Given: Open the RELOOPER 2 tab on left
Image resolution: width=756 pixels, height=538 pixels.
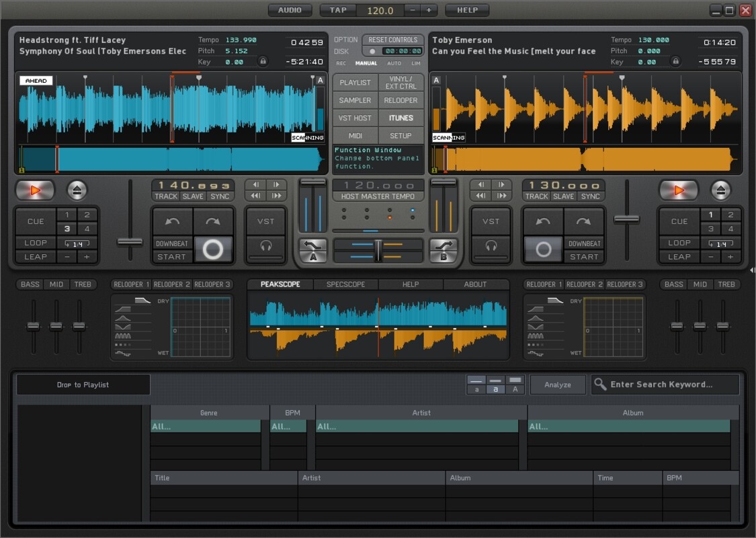Looking at the screenshot, I should (x=171, y=284).
